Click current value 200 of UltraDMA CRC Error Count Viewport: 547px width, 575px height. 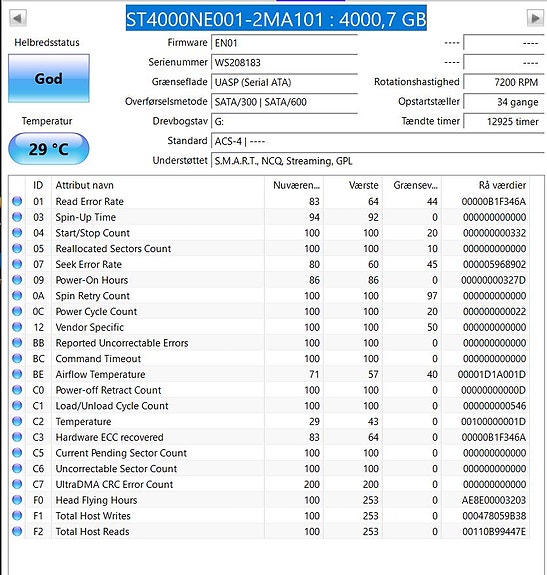tap(312, 484)
